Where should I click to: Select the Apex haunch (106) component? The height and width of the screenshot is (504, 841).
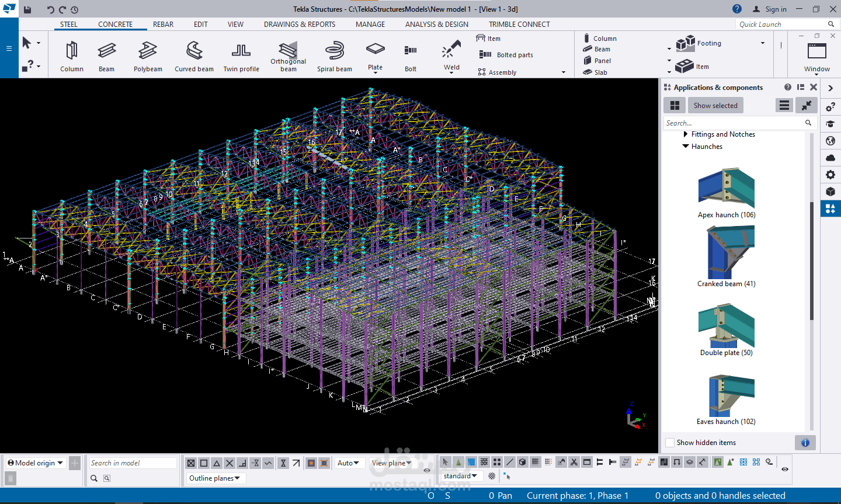coord(727,193)
